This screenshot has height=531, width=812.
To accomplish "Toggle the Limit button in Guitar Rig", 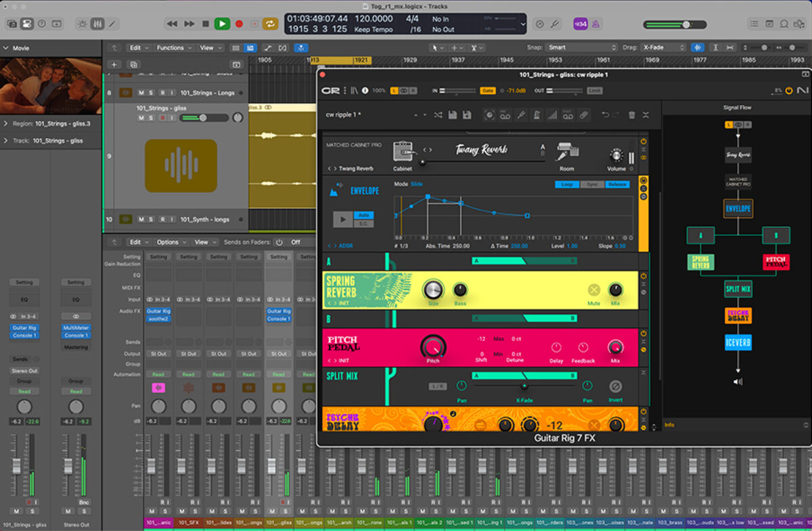I will click(x=594, y=91).
